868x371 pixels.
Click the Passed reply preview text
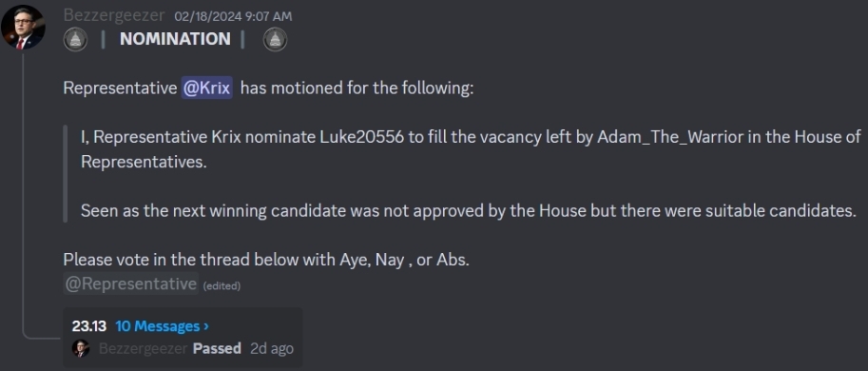pyautogui.click(x=217, y=348)
